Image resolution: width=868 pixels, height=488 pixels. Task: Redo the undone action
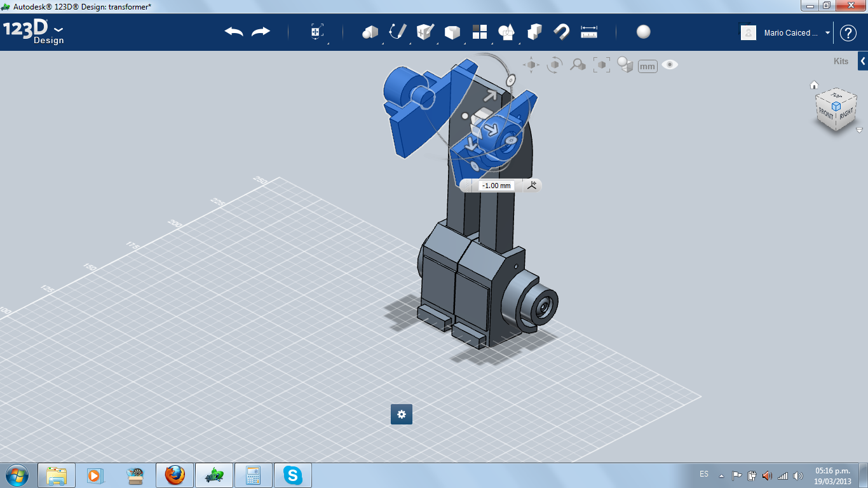pos(261,32)
